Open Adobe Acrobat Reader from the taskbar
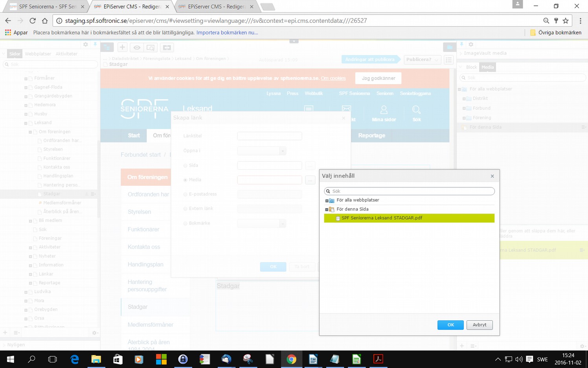The image size is (588, 368). pyautogui.click(x=378, y=359)
